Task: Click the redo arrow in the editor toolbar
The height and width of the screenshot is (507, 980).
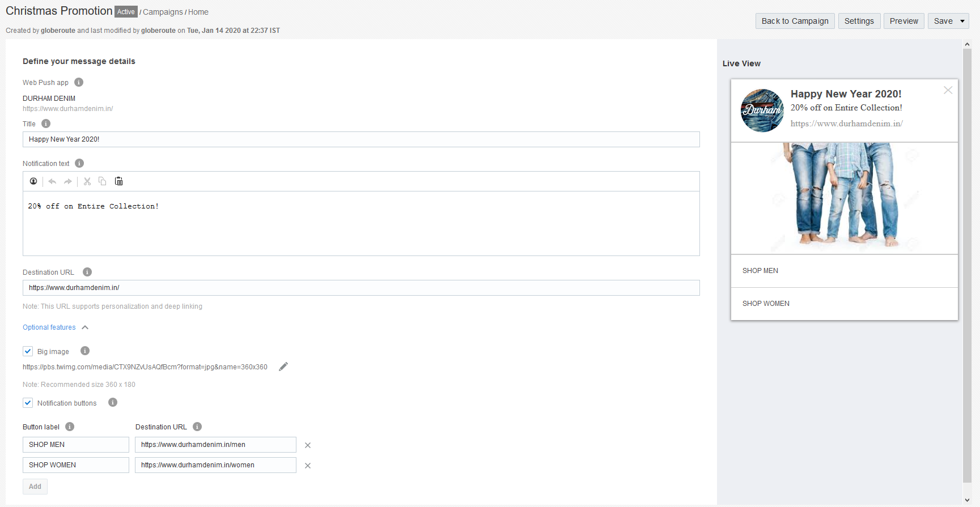Action: click(x=68, y=181)
